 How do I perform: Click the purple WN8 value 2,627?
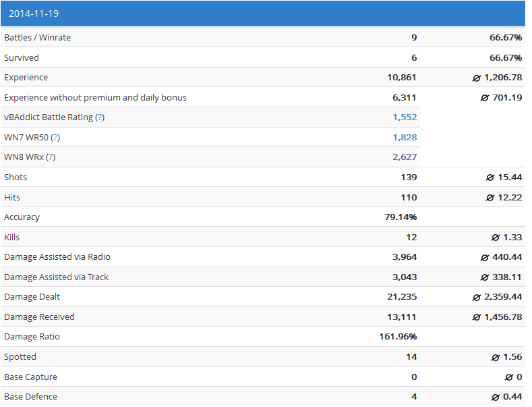[405, 157]
